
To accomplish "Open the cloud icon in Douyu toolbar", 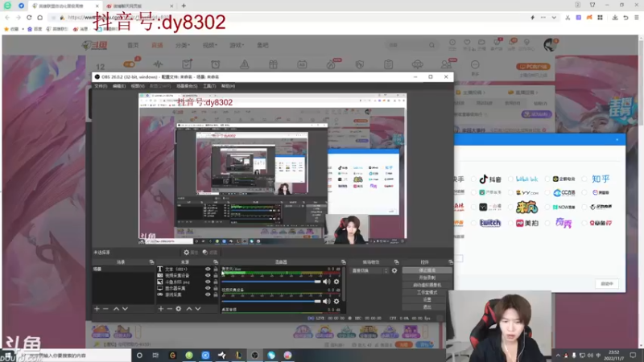I will click(417, 64).
